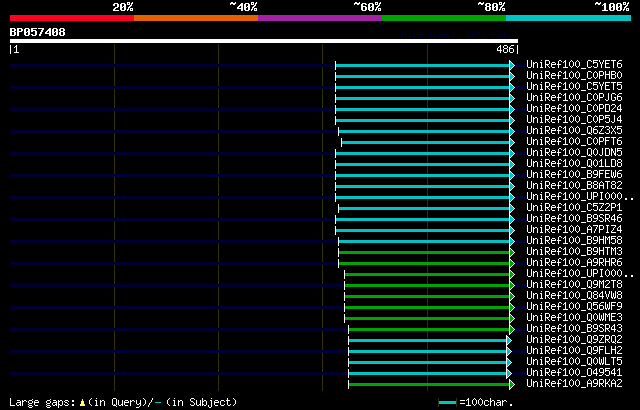Click the orange ~40% legend segment
Screen dimensions: 640x410
[x=196, y=18]
